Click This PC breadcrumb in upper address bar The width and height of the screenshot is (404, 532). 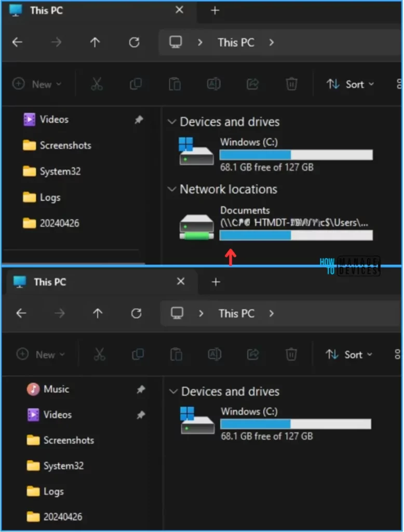coord(236,43)
